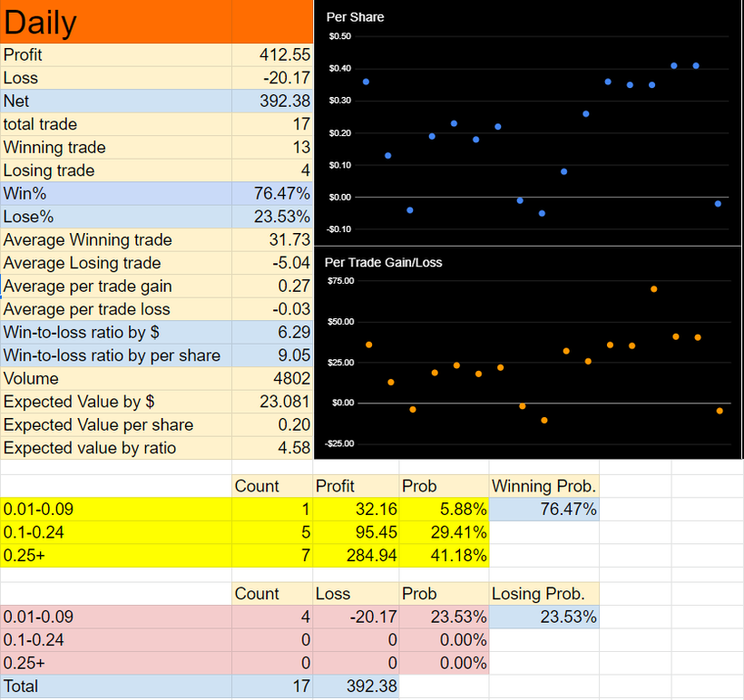Click the orange "Daily" header cell

coord(116,22)
